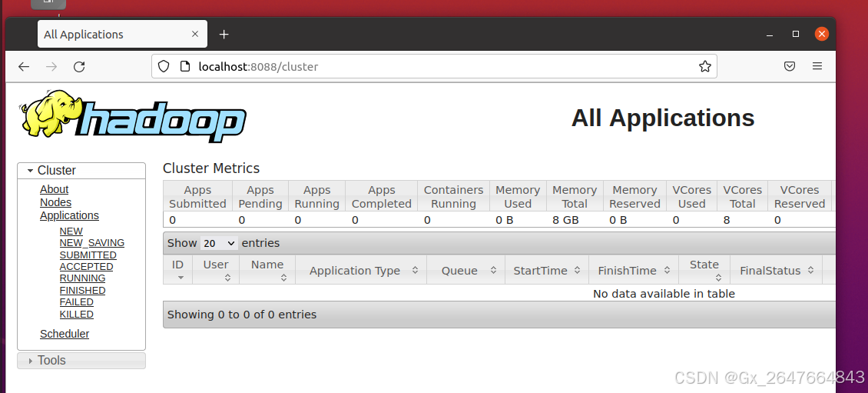Filter applications by KILLED state

[x=76, y=315]
